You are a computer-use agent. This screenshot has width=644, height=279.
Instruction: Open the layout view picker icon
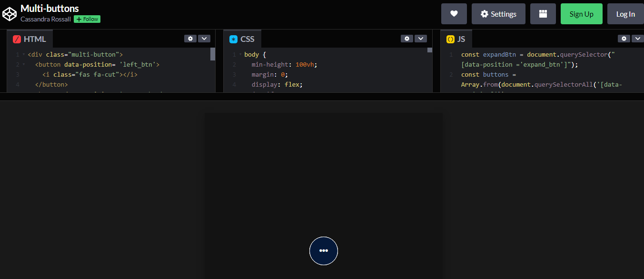[x=543, y=14]
